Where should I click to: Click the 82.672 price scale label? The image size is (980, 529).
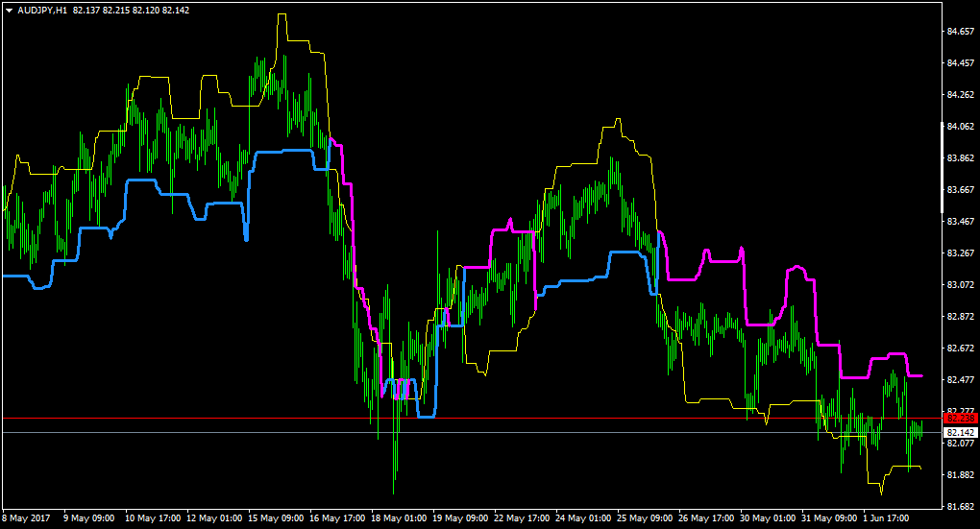[961, 348]
